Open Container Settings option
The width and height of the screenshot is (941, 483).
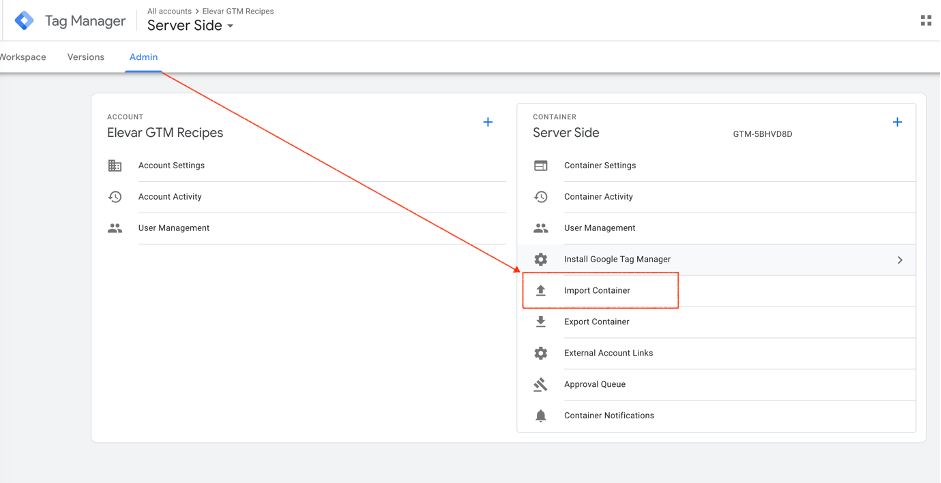[x=600, y=166]
